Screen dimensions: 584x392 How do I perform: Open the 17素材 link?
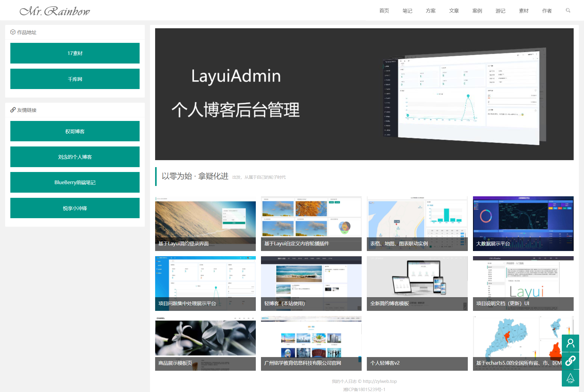(x=75, y=53)
